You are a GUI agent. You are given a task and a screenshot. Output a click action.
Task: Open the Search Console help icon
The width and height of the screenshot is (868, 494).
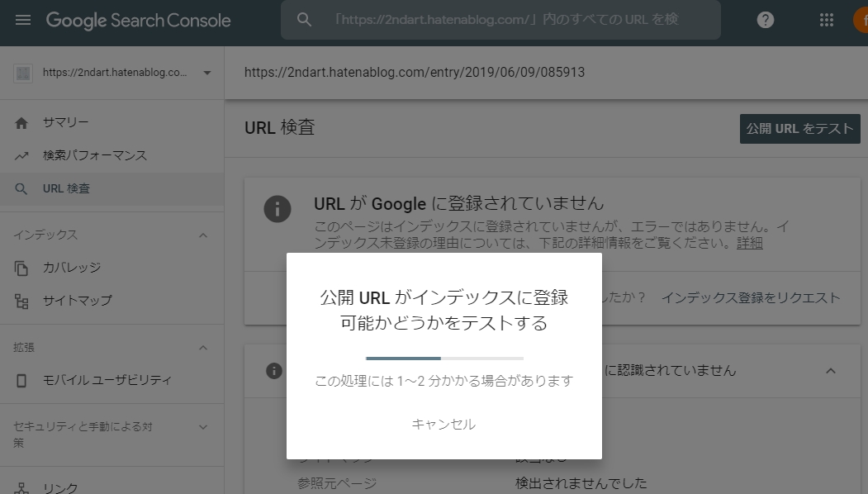(x=764, y=20)
